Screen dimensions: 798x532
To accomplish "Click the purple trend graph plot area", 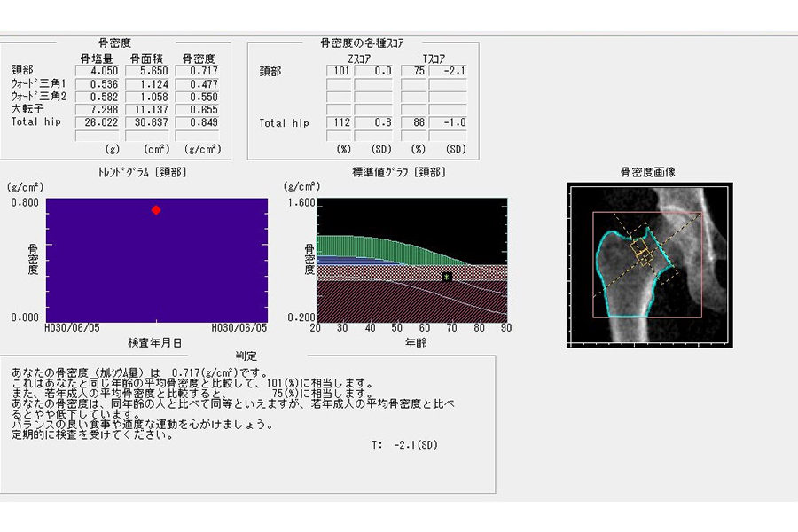I will (157, 260).
